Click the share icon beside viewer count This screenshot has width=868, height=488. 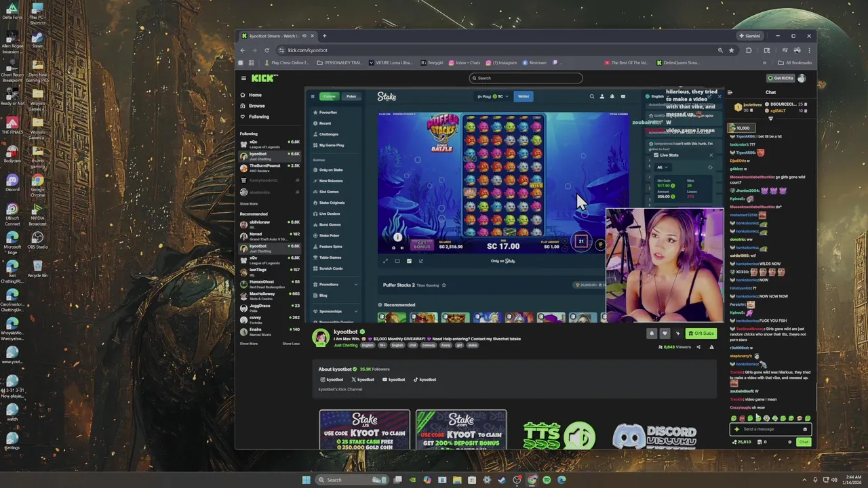698,347
